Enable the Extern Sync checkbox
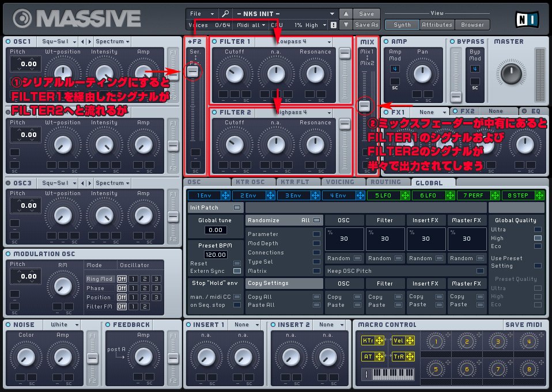This screenshot has width=552, height=392. (237, 271)
